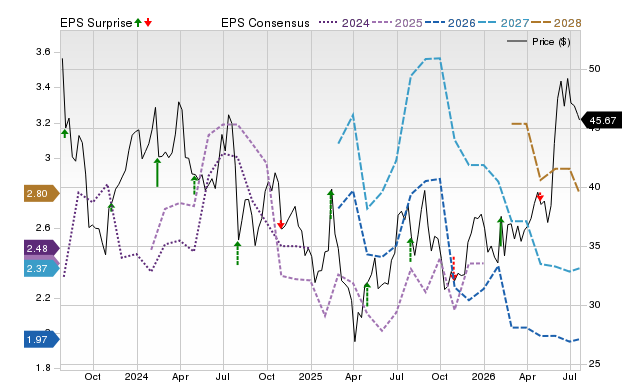The height and width of the screenshot is (382, 640).
Task: Click the 3.2 left axis label
Action: [x=43, y=123]
